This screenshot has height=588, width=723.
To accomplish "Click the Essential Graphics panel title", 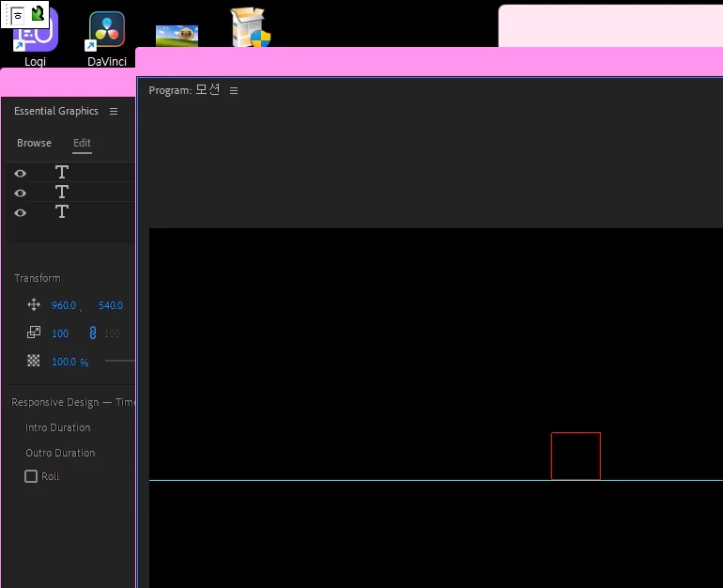I will pyautogui.click(x=55, y=111).
